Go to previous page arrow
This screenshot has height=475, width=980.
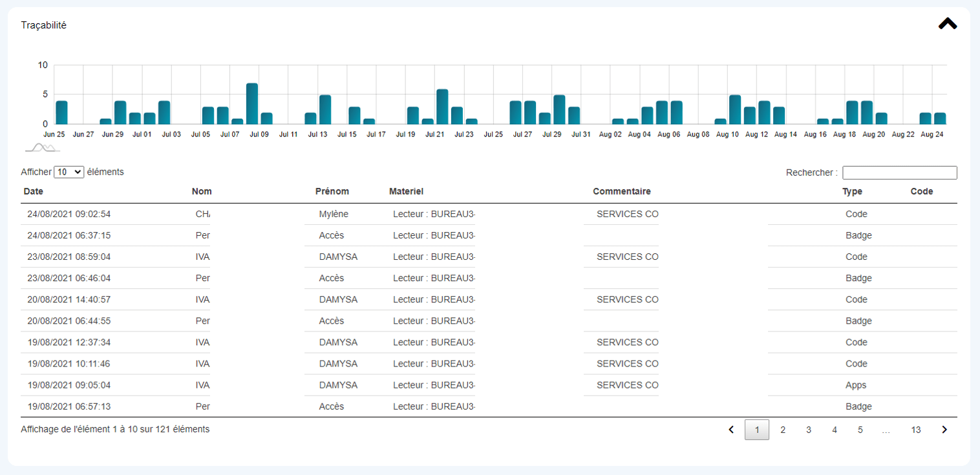tap(731, 430)
